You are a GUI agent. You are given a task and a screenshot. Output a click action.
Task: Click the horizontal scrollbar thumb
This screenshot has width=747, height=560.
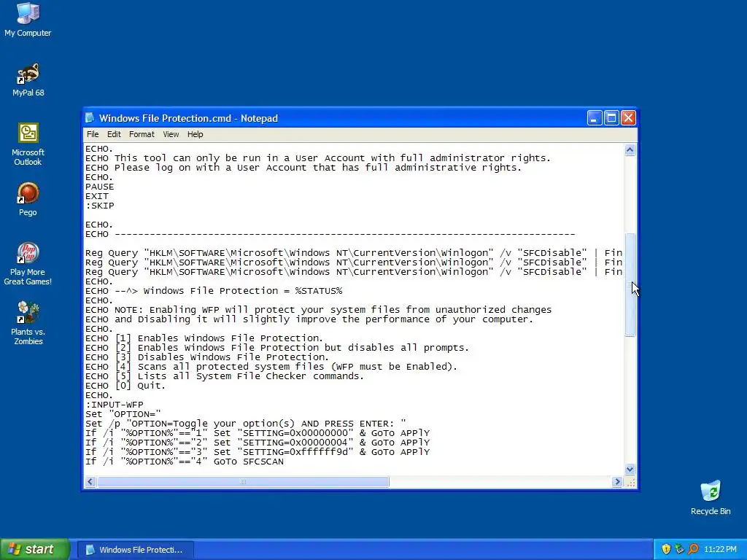pos(243,482)
